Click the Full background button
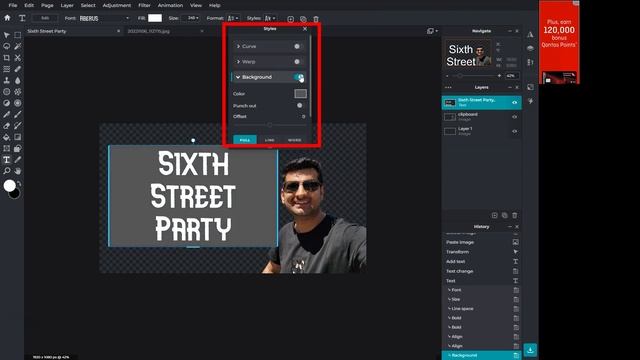The height and width of the screenshot is (360, 640). [x=244, y=140]
